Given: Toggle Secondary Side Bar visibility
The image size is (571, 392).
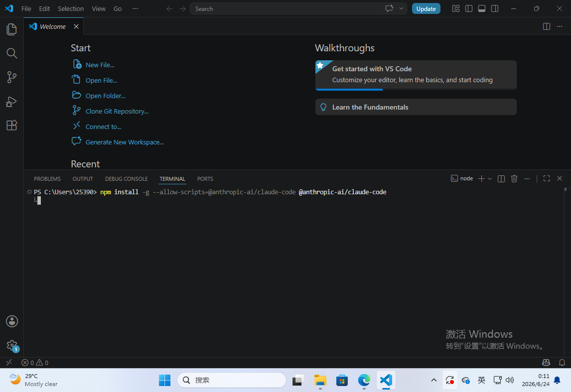Looking at the screenshot, I should 495,8.
